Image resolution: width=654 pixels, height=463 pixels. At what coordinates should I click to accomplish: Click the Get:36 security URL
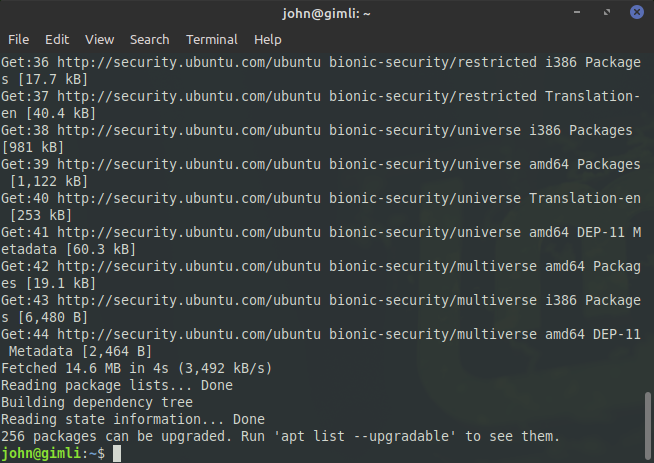tap(189, 63)
